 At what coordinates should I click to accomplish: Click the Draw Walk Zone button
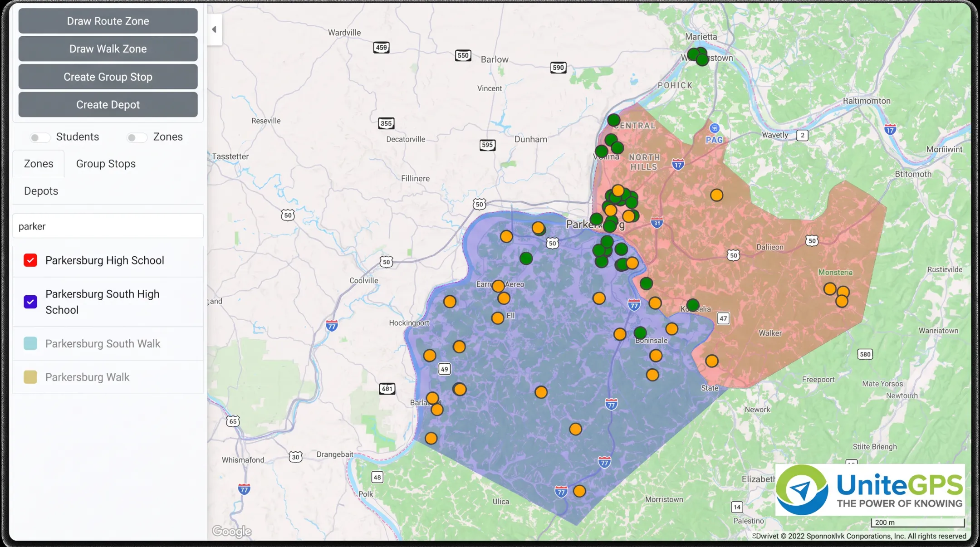[x=108, y=49]
